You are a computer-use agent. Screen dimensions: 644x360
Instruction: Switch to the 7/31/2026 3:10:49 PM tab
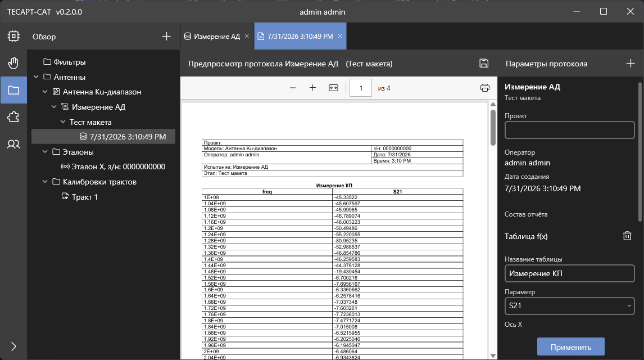click(x=300, y=36)
